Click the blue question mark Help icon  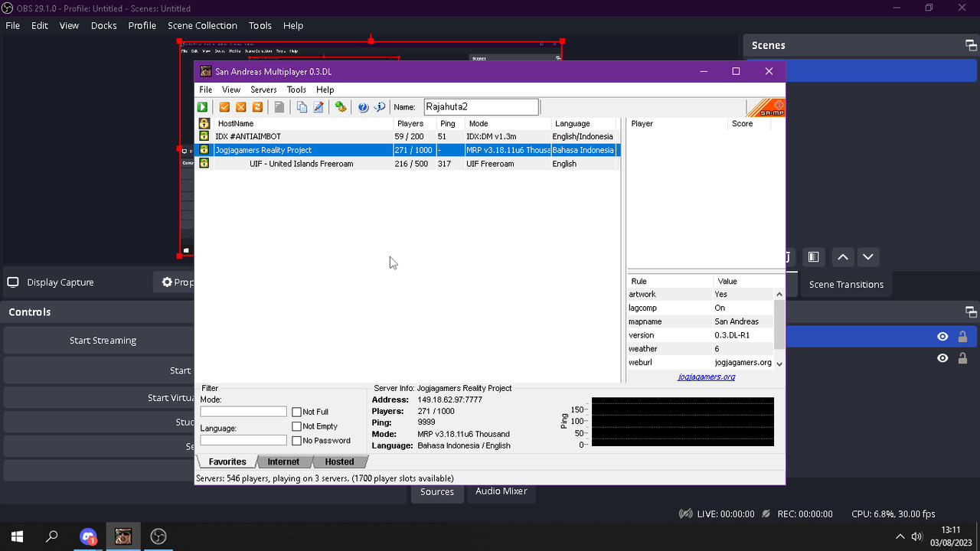pyautogui.click(x=363, y=107)
